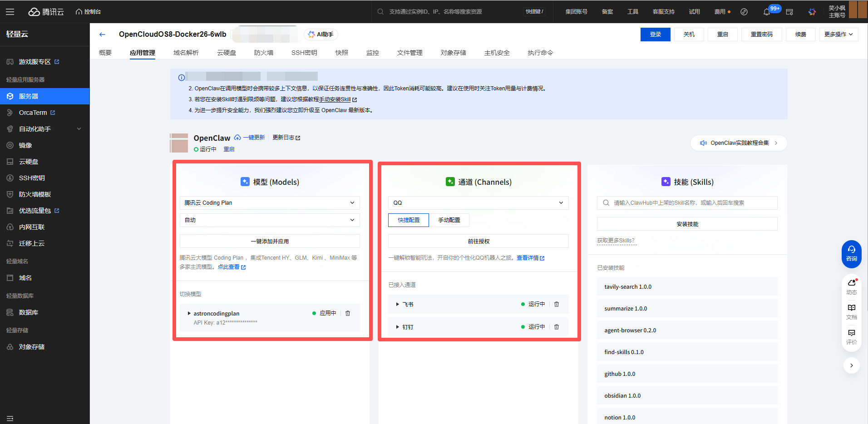Open the QQ channel dropdown

click(478, 203)
